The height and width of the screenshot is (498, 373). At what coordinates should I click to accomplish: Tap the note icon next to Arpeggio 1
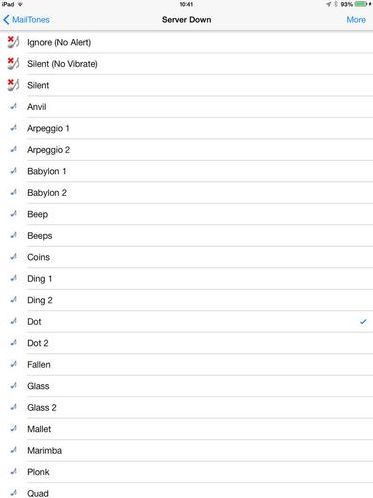coord(13,128)
